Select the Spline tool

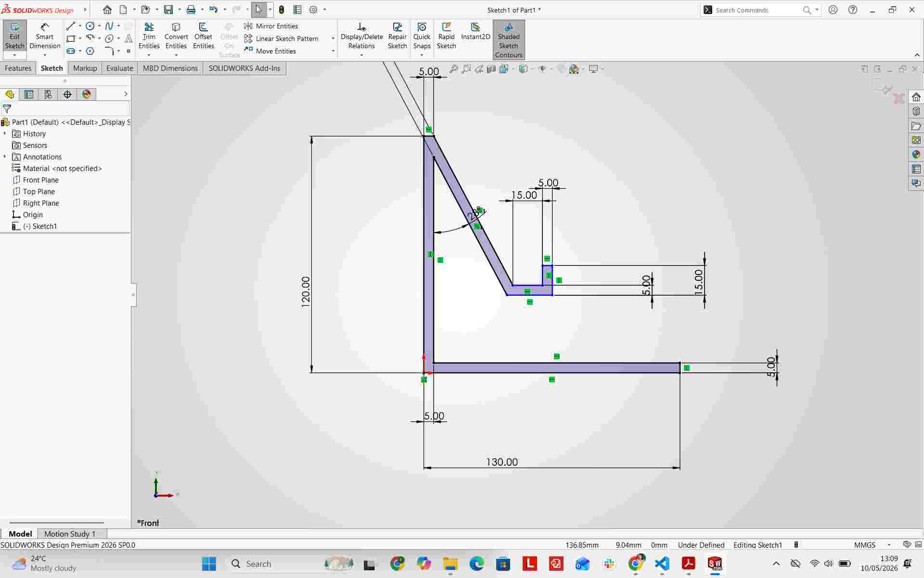coord(109,26)
